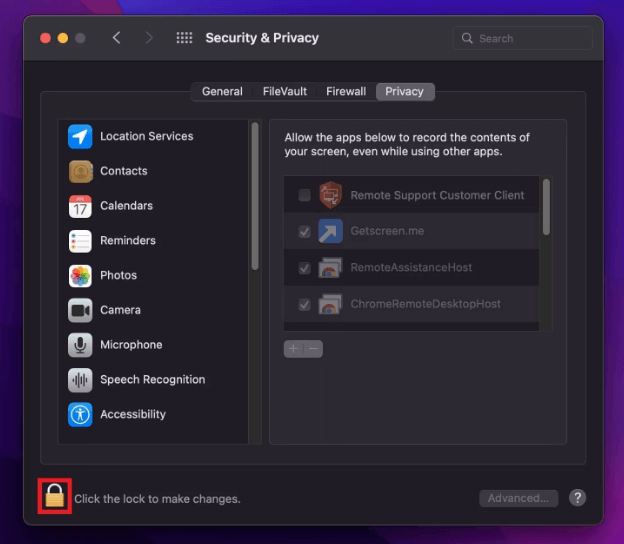The image size is (624, 544).
Task: Click the magnifier icon in Search
Action: click(x=467, y=38)
